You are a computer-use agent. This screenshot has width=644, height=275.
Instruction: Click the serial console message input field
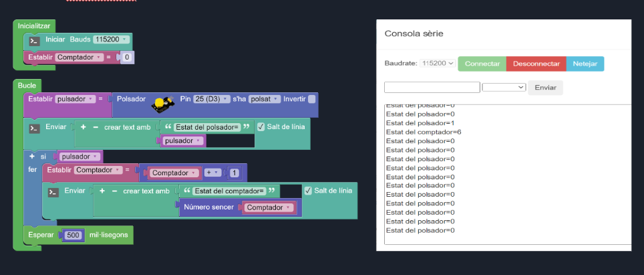click(x=432, y=87)
